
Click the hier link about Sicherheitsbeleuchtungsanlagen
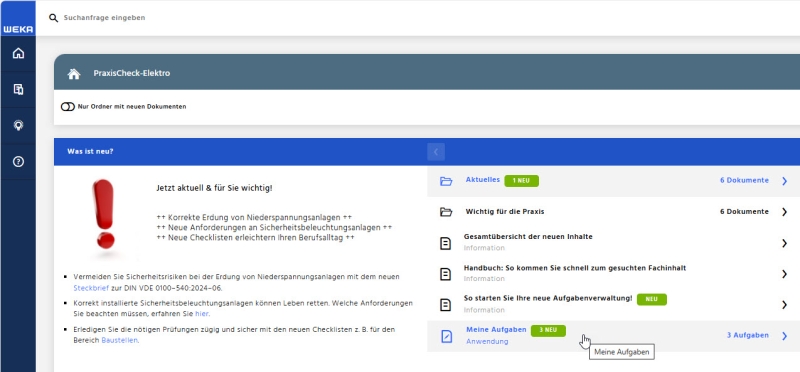[x=202, y=314]
